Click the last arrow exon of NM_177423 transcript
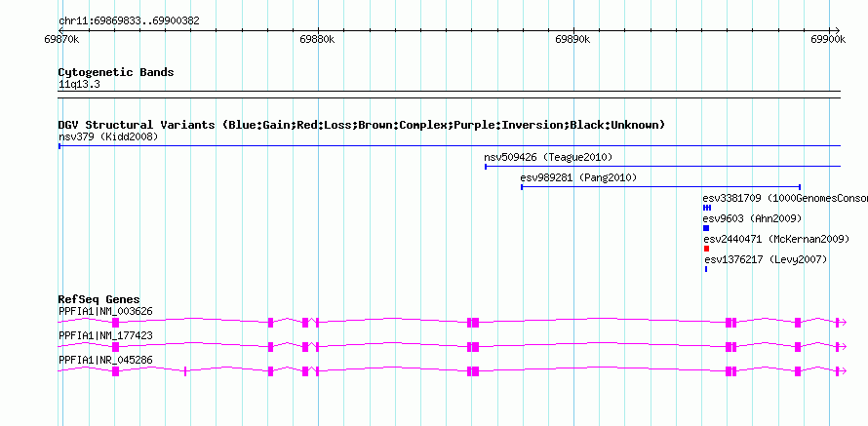 coord(841,347)
